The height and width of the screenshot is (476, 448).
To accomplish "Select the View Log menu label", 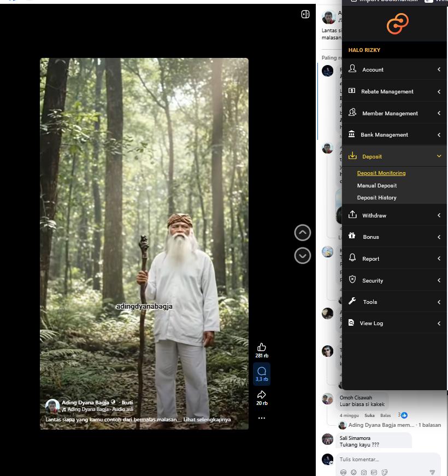I will point(371,324).
